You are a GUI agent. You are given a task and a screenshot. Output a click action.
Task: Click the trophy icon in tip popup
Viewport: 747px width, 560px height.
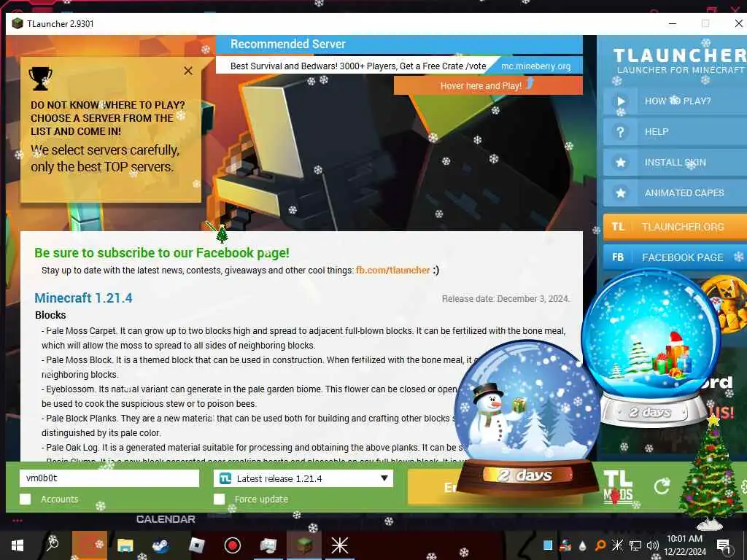(41, 79)
